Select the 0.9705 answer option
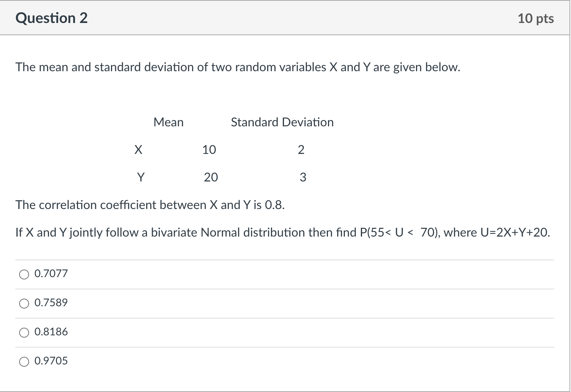 tap(24, 361)
